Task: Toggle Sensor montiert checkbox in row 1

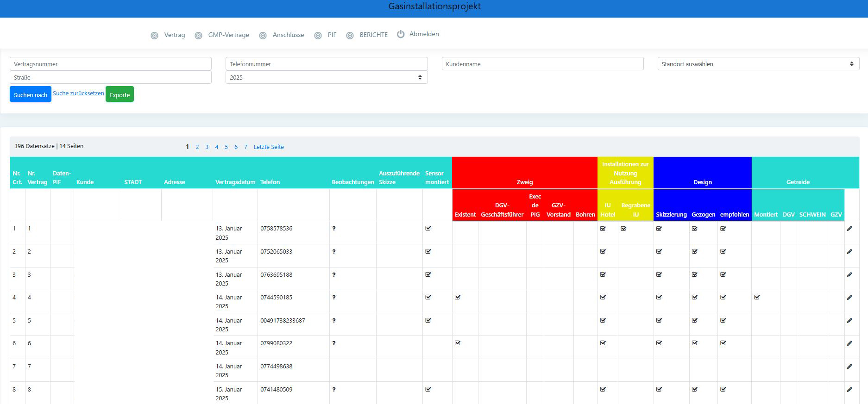Action: (428, 229)
